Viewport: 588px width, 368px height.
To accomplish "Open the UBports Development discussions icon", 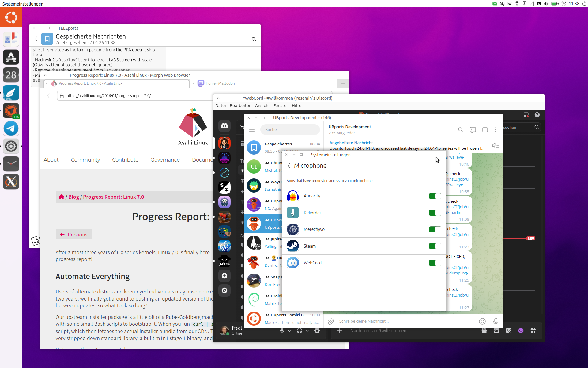I will tap(473, 130).
